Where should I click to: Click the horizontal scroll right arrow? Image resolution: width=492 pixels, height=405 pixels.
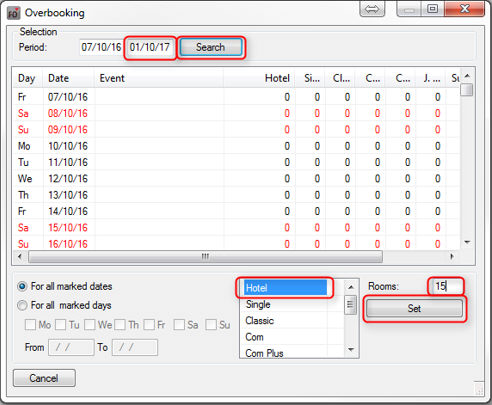click(x=452, y=256)
